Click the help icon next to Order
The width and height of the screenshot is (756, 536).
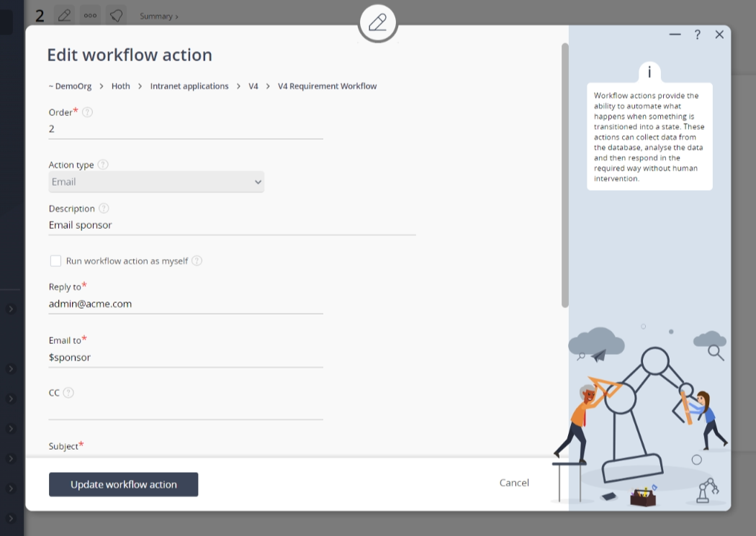(88, 112)
